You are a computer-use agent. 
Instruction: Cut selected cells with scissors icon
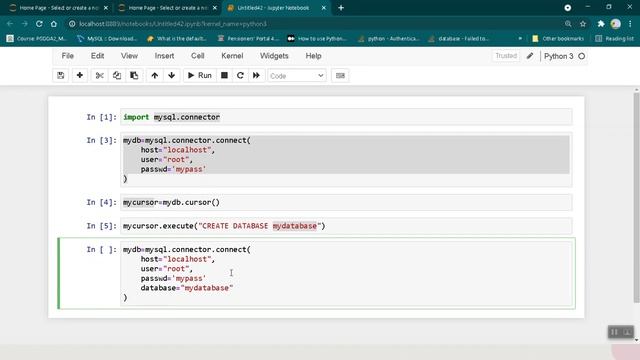[x=100, y=76]
